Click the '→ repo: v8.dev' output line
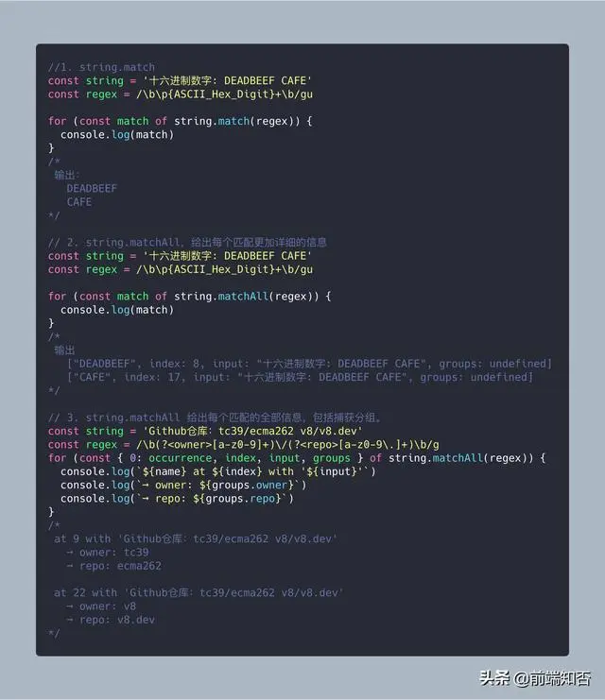The width and height of the screenshot is (605, 700). (111, 620)
